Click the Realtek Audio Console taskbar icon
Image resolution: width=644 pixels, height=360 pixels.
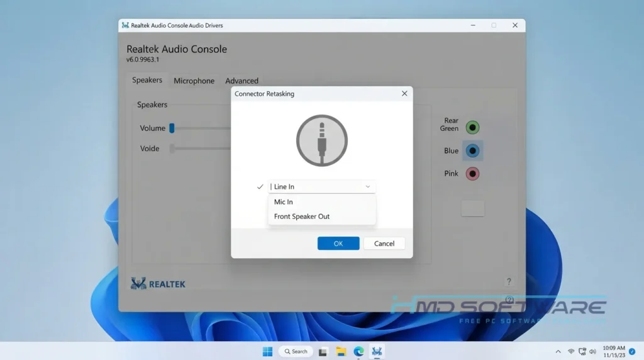coord(377,351)
